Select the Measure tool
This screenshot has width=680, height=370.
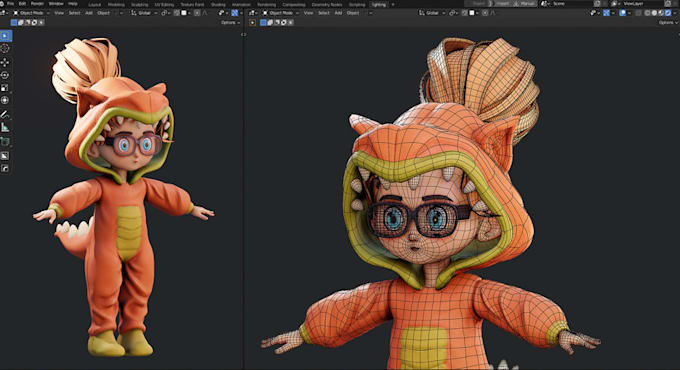pyautogui.click(x=5, y=127)
